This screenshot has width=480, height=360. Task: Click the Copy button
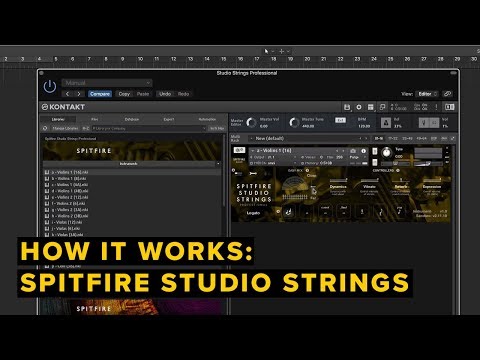(124, 94)
